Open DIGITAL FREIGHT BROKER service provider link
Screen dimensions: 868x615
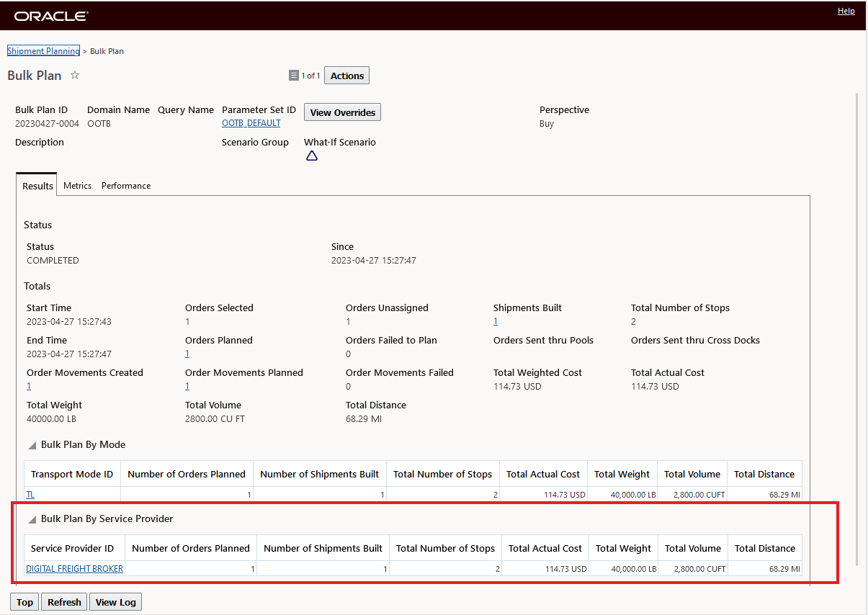[x=75, y=569]
